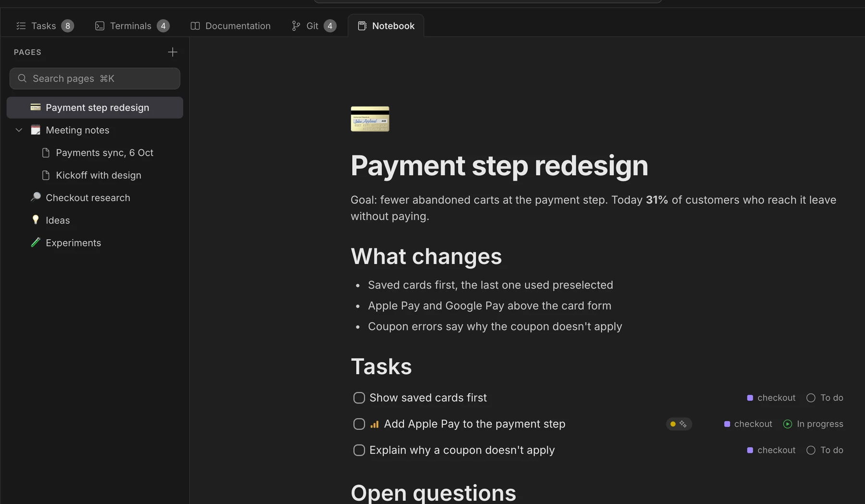Click the small card icon in Payment step redesign row
Image resolution: width=865 pixels, height=504 pixels.
point(36,107)
